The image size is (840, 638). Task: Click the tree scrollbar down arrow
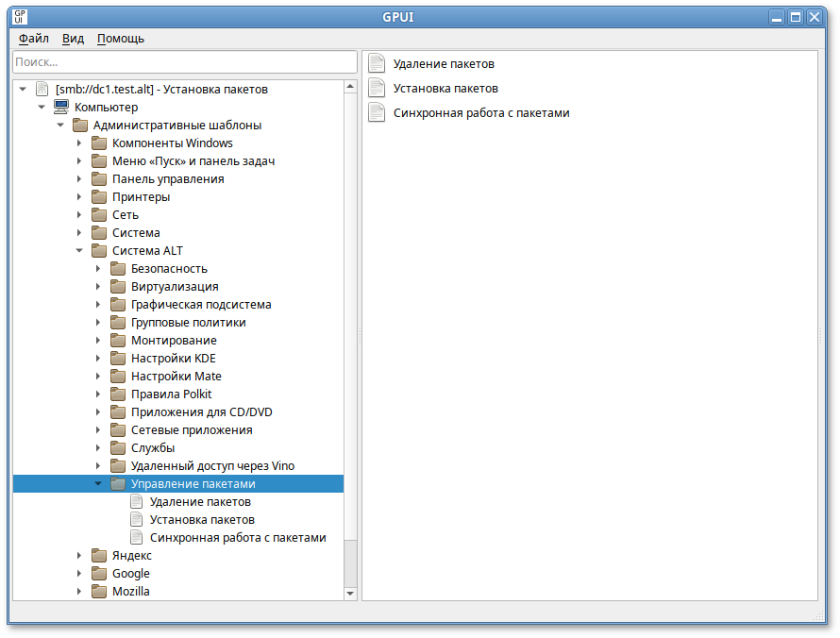[351, 593]
